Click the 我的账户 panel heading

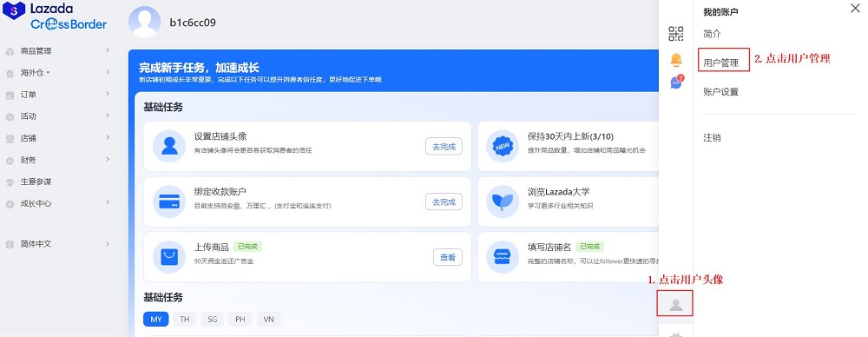click(720, 11)
